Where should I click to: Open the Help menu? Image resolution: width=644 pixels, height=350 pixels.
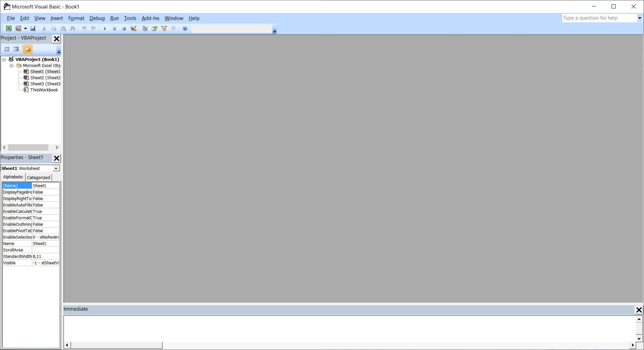194,18
